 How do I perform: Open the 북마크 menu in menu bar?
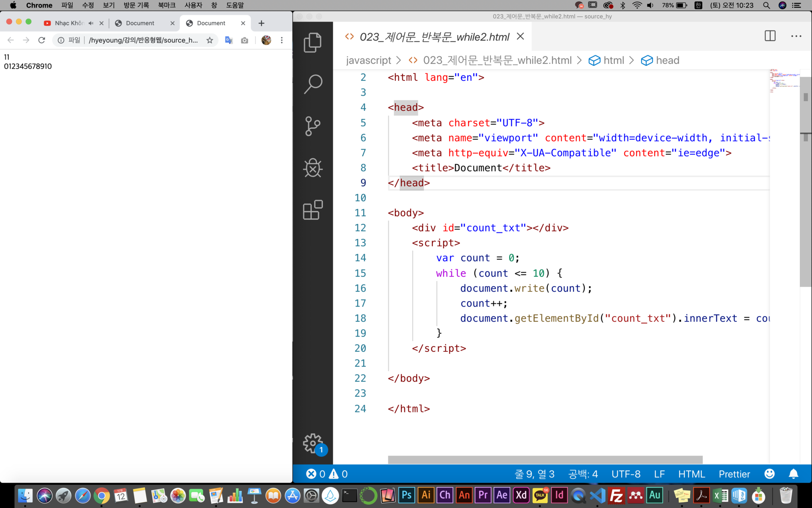pyautogui.click(x=167, y=5)
